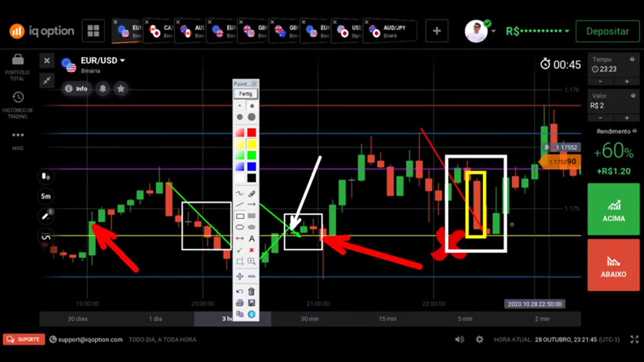644x362 pixels.
Task: Open the indicators wave icon
Action: coord(46,237)
